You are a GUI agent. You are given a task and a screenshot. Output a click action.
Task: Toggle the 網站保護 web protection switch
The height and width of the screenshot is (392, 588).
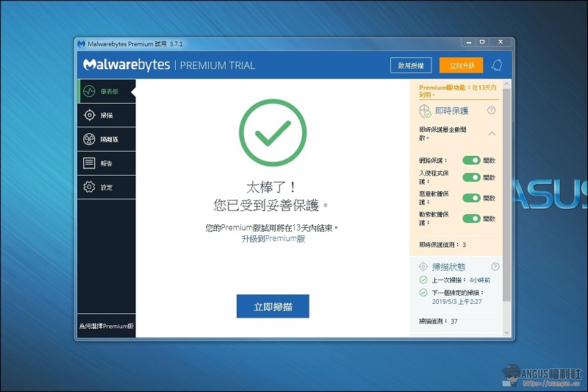[x=470, y=160]
